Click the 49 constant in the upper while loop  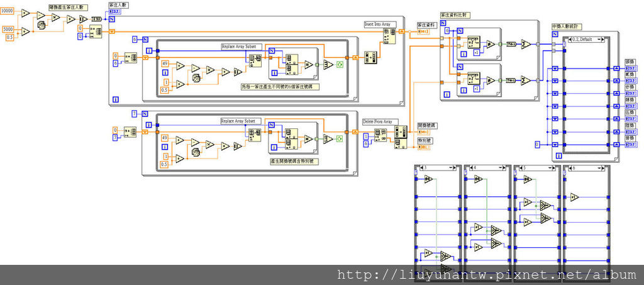[165, 64]
